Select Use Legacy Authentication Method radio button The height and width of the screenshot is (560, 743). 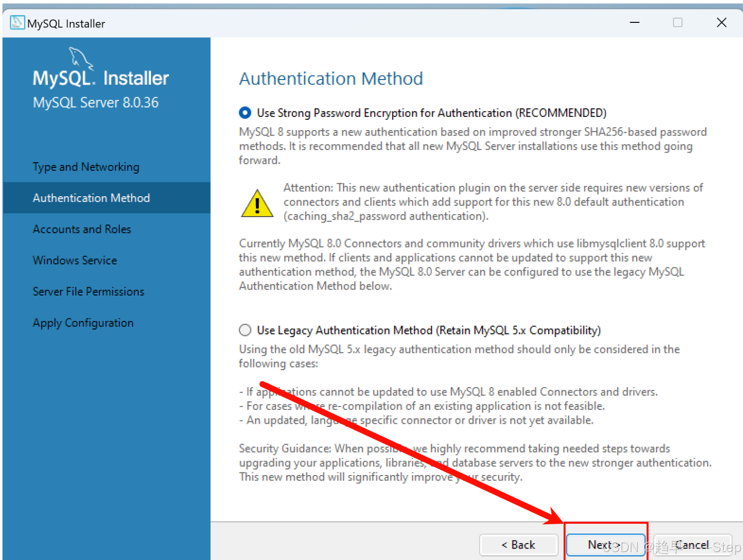pos(245,330)
